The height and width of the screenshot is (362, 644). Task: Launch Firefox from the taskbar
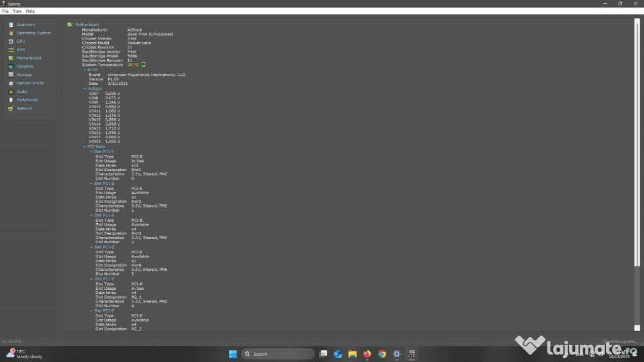[x=367, y=354]
